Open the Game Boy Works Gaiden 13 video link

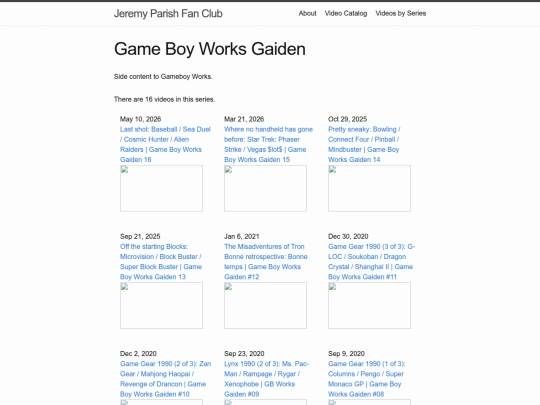point(161,261)
